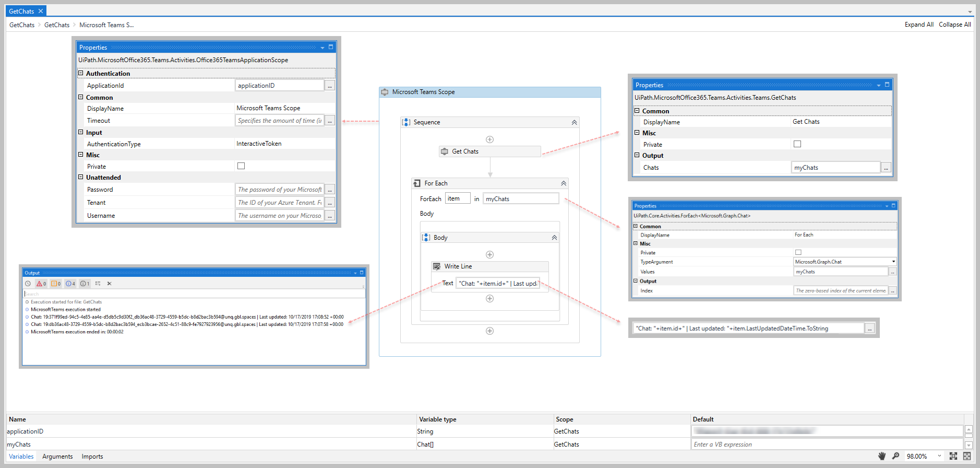
Task: Open the Write Line text expression ellipsis
Action: [x=870, y=329]
